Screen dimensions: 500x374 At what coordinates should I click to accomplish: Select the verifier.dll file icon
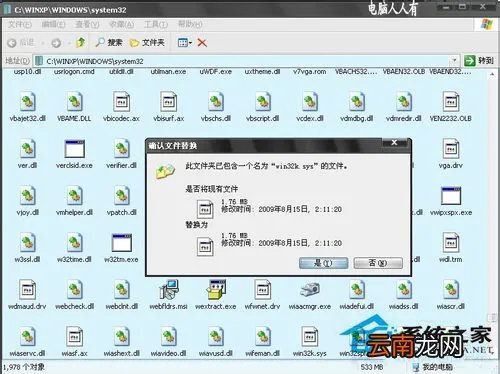(x=121, y=149)
